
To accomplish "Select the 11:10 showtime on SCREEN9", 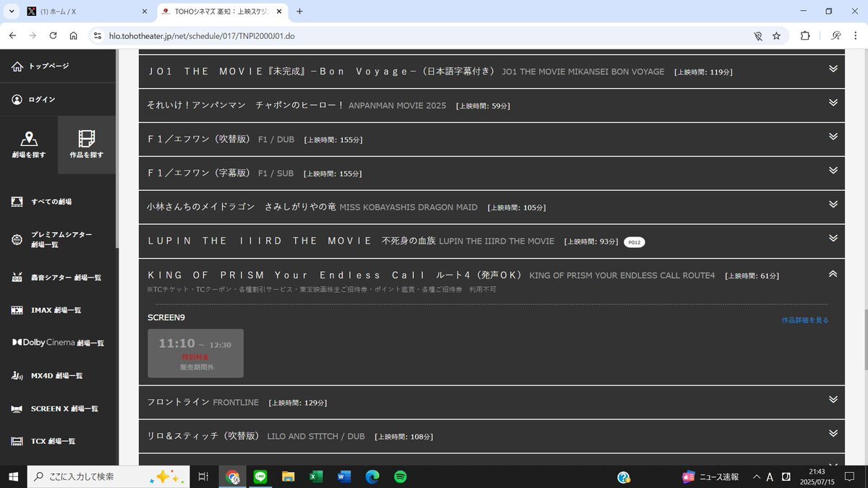I will (x=195, y=354).
